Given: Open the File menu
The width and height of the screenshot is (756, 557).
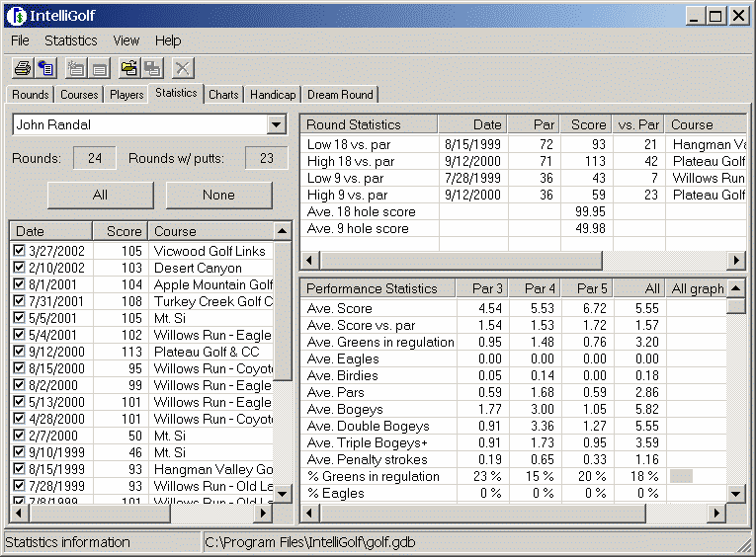Looking at the screenshot, I should click(20, 40).
